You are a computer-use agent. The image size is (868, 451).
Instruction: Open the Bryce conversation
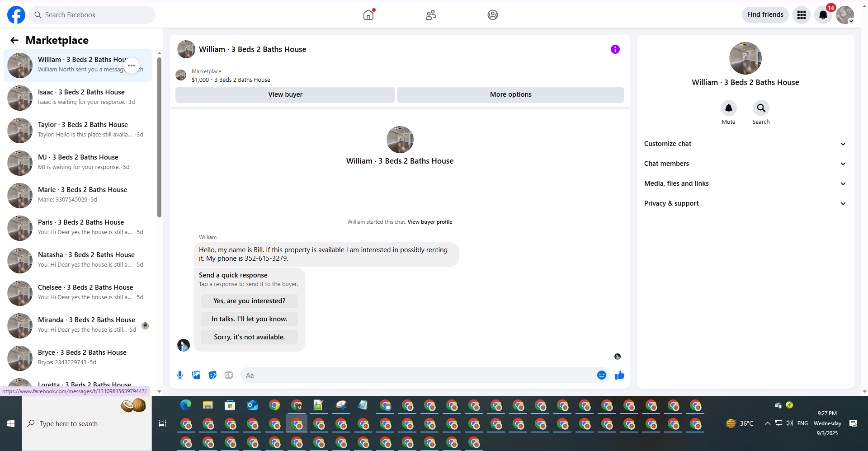click(x=78, y=358)
